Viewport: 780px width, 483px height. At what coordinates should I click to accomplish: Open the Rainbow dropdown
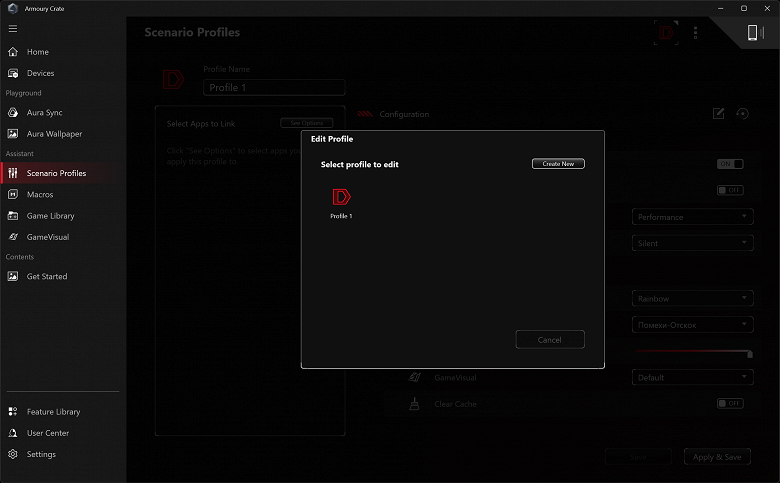pyautogui.click(x=692, y=298)
